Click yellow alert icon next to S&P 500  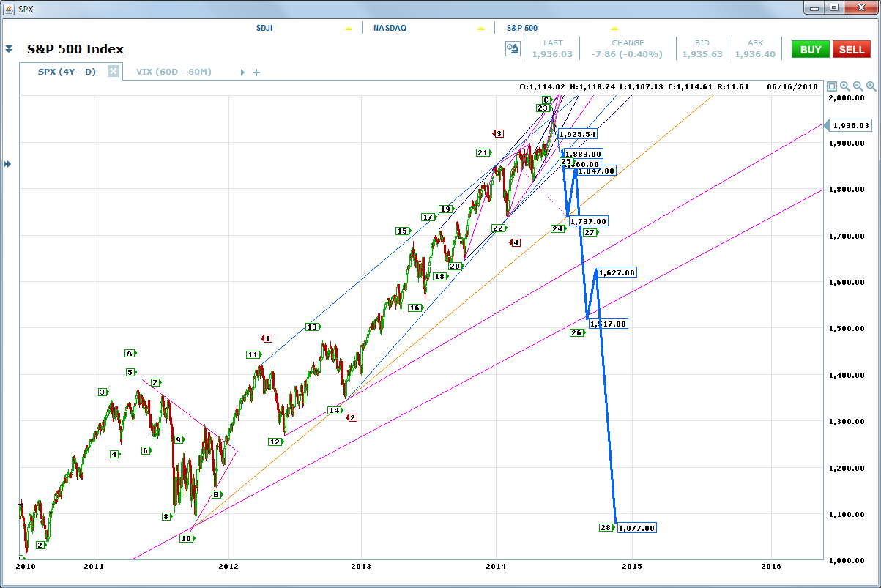614,28
